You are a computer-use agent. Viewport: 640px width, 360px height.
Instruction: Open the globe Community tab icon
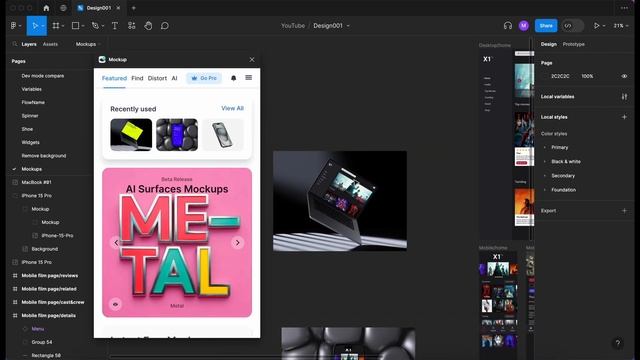[x=63, y=8]
